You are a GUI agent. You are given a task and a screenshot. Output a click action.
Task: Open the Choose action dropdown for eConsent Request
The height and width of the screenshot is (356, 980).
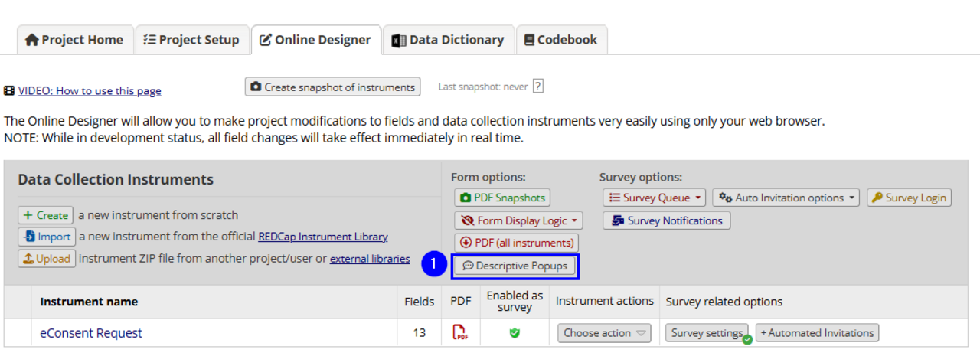tap(605, 333)
